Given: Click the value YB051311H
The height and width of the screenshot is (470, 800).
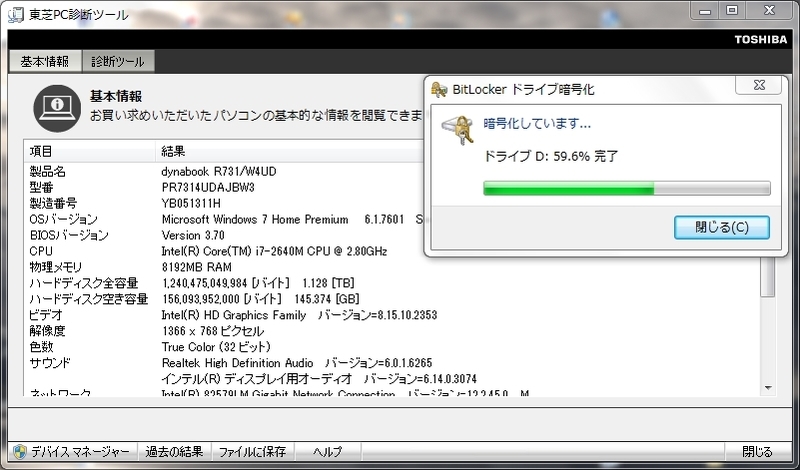Looking at the screenshot, I should coord(191,203).
